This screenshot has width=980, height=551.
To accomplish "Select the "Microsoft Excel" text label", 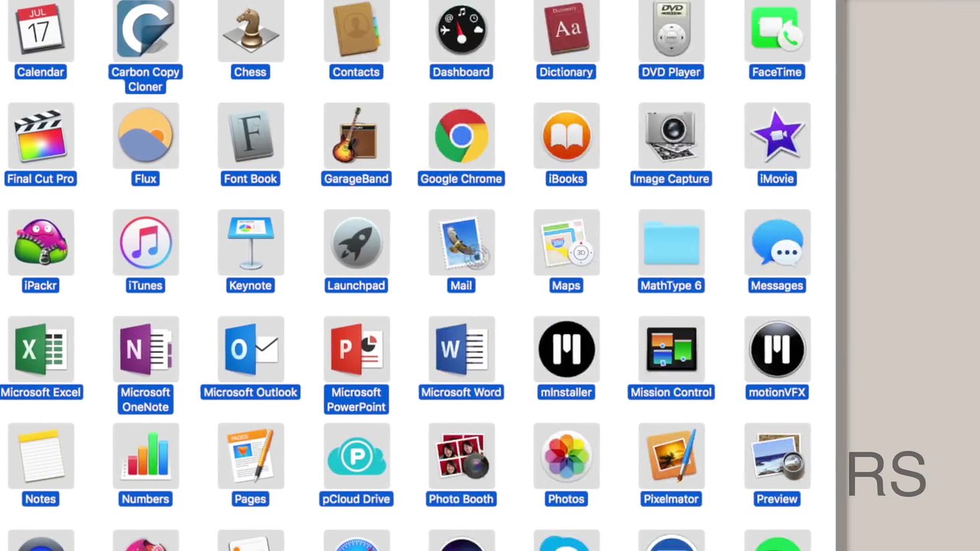I will 41,392.
